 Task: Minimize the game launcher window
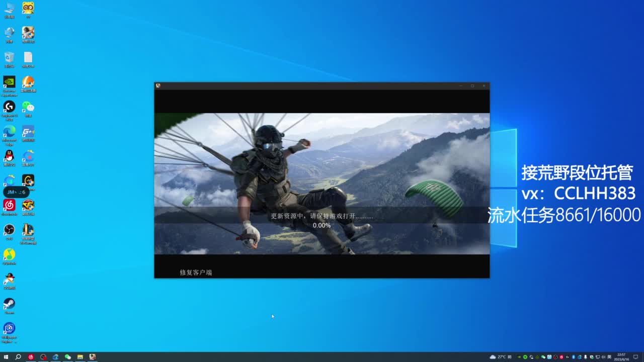coord(460,85)
